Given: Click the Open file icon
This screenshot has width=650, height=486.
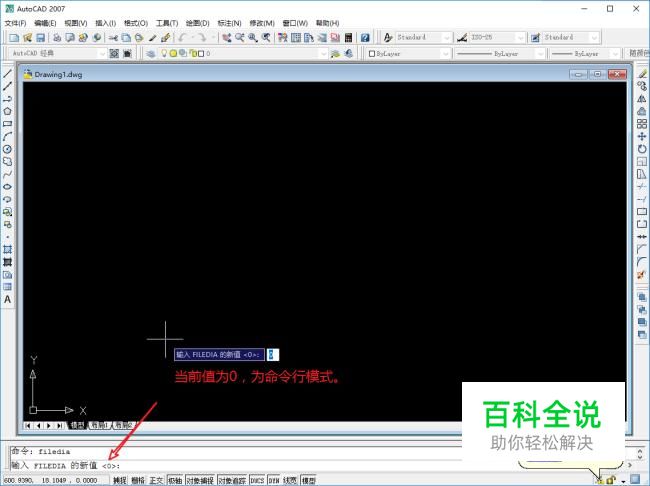Looking at the screenshot, I should pos(27,38).
